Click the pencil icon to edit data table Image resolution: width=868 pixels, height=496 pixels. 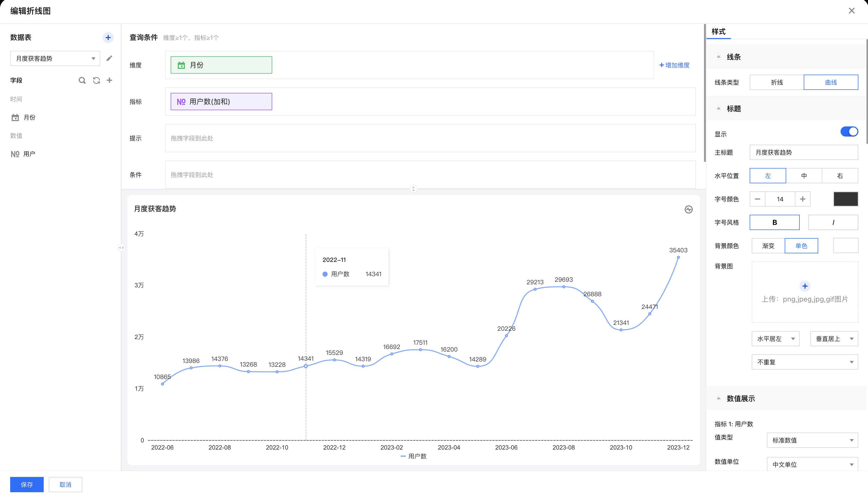pos(109,58)
